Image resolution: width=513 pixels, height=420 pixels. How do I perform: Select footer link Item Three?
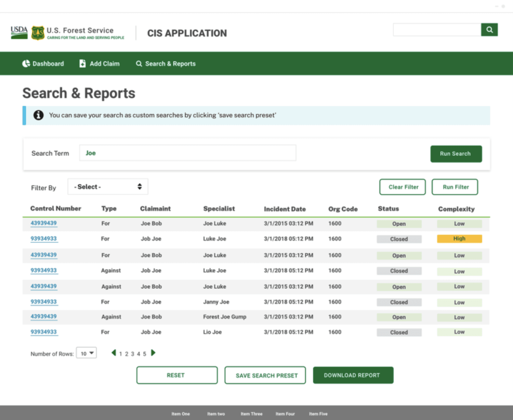pyautogui.click(x=251, y=414)
